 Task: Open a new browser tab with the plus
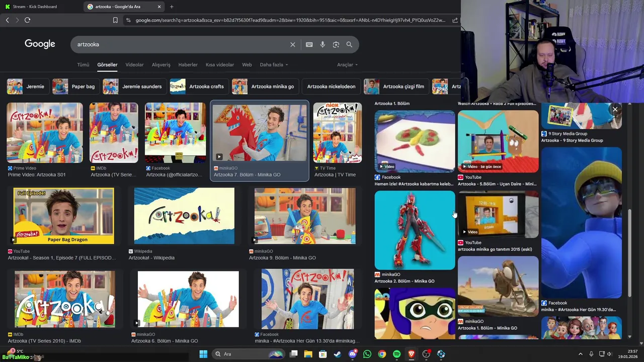172,7
